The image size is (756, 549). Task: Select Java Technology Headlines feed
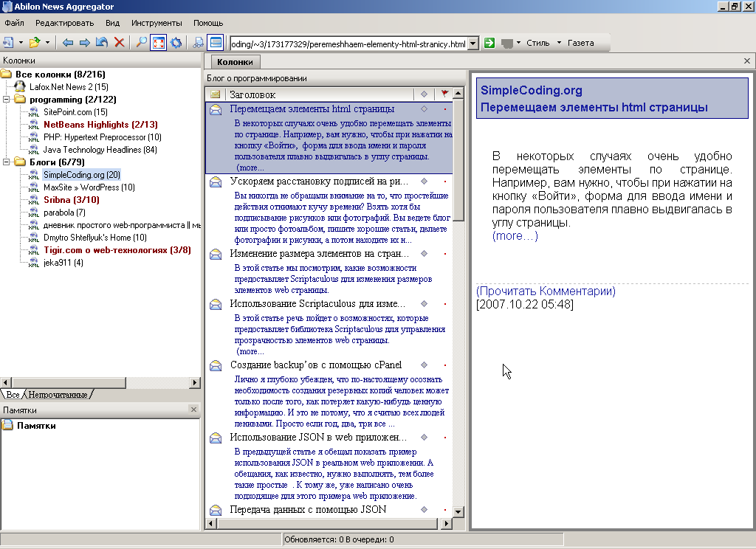click(x=100, y=149)
